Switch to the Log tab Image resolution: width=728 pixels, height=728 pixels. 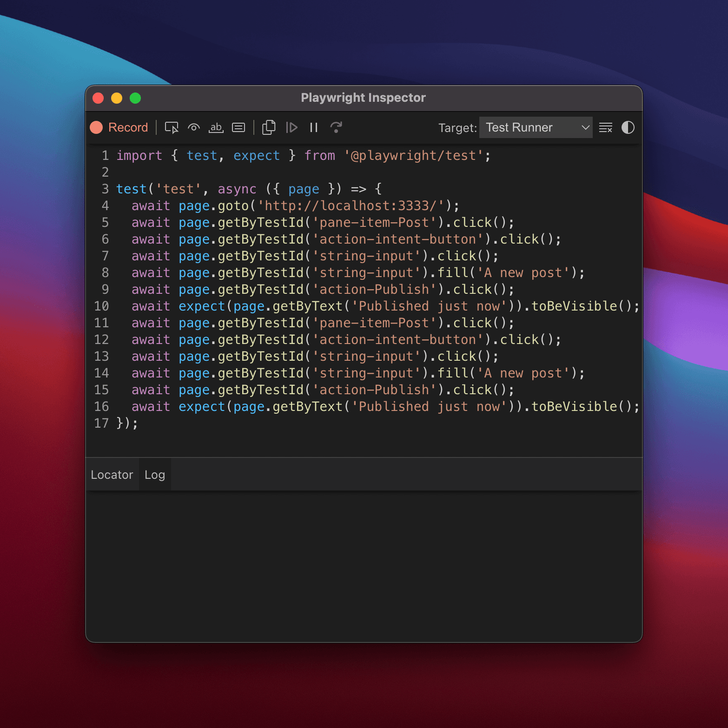pos(155,474)
